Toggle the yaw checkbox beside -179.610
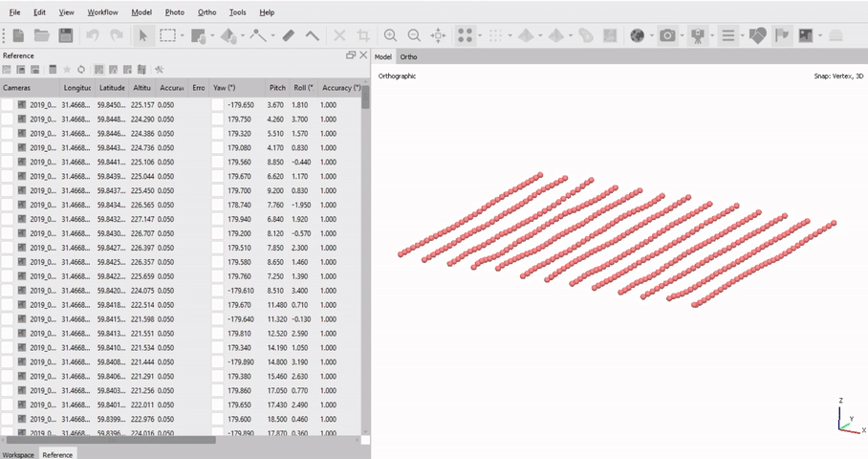The width and height of the screenshot is (868, 459). click(218, 291)
